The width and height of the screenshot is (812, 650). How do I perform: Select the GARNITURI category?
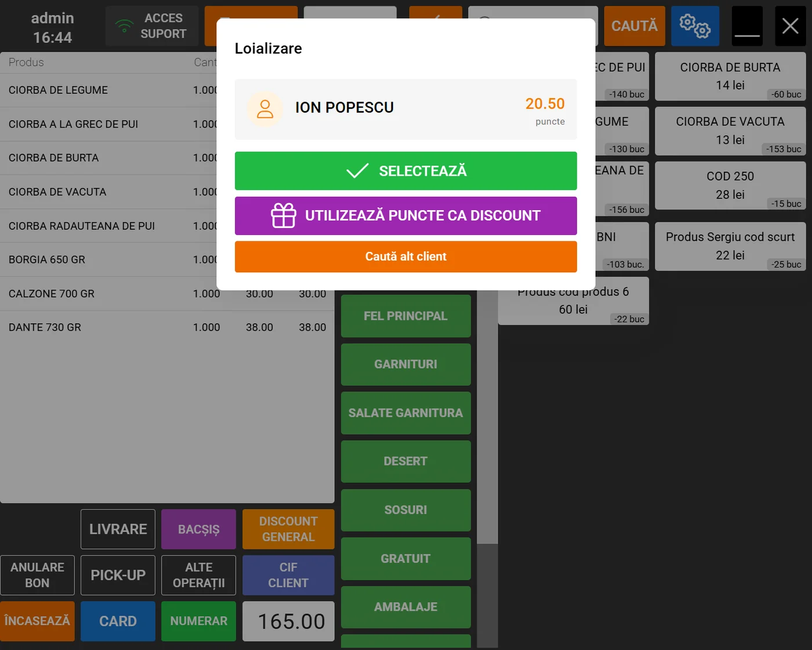coord(405,364)
